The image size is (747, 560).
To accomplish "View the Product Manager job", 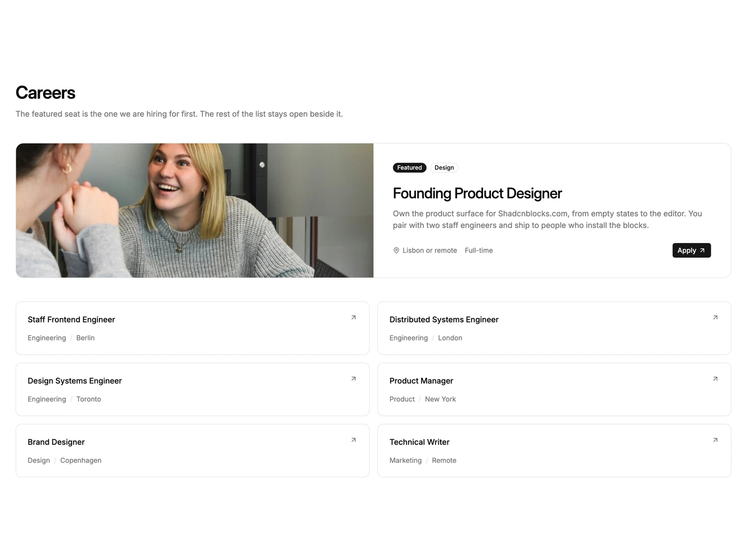I will point(554,390).
